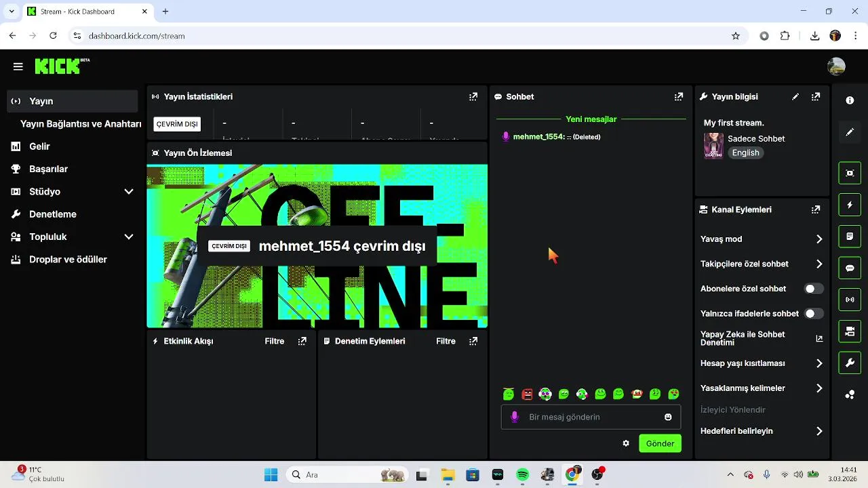The image size is (868, 488).
Task: Toggle the wrench channel actions icon in right sidebar
Action: pyautogui.click(x=850, y=363)
